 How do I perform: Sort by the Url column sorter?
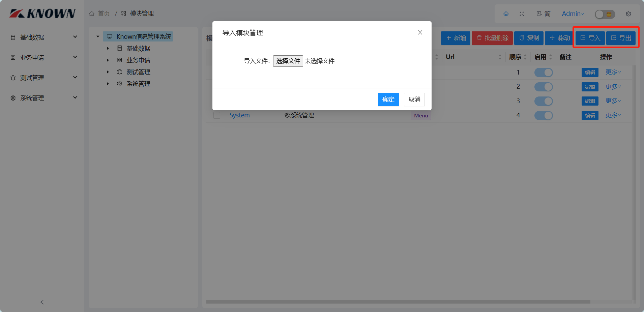click(x=500, y=57)
